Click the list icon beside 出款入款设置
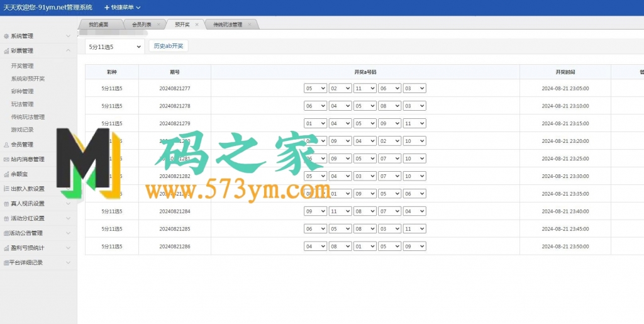The image size is (644, 324). (x=6, y=189)
